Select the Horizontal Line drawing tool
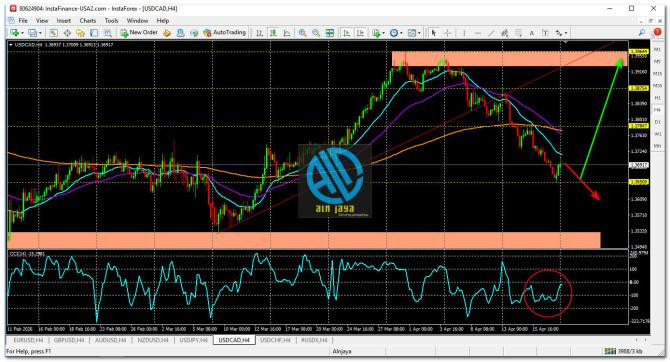Image resolution: width=670 pixels, height=362 pixels. (478, 33)
